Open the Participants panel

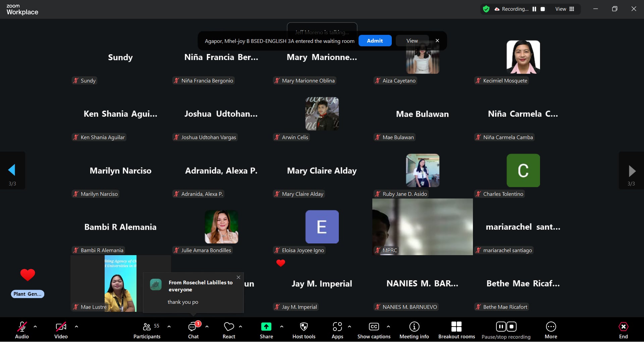[x=147, y=330]
